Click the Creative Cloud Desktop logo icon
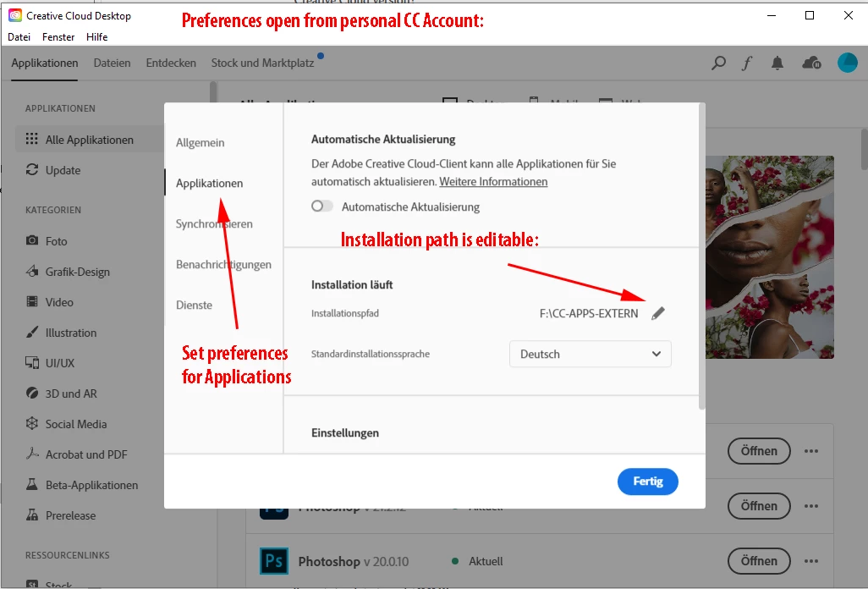Screen dimensions: 868x589 (15, 15)
